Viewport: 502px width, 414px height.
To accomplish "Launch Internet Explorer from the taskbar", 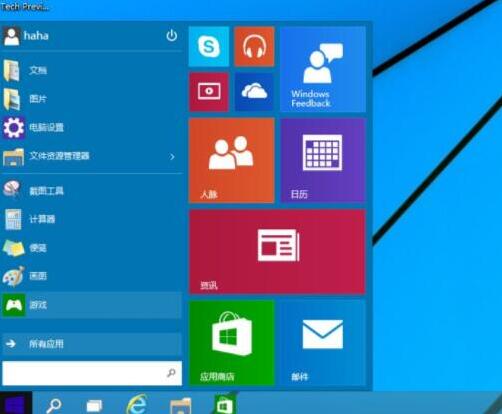I will pos(137,404).
